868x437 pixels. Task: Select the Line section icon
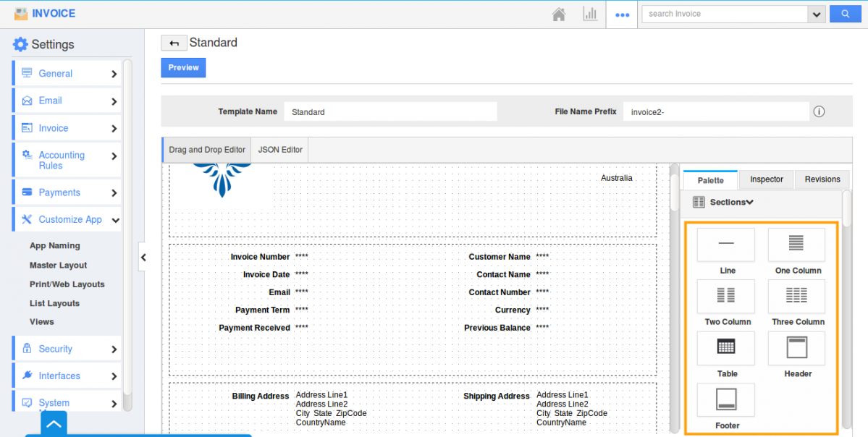[x=725, y=245]
